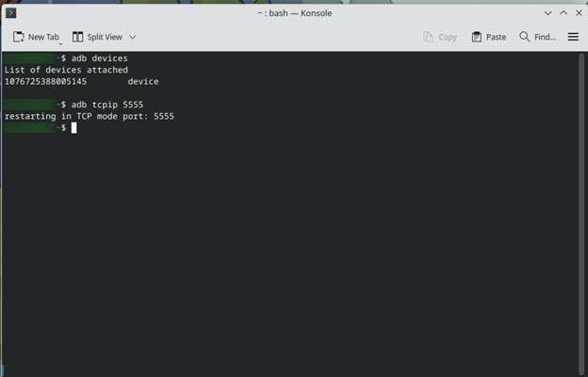This screenshot has width=588, height=377.
Task: Click the 'restarting in TCP mode port: 5555' line
Action: tap(90, 116)
